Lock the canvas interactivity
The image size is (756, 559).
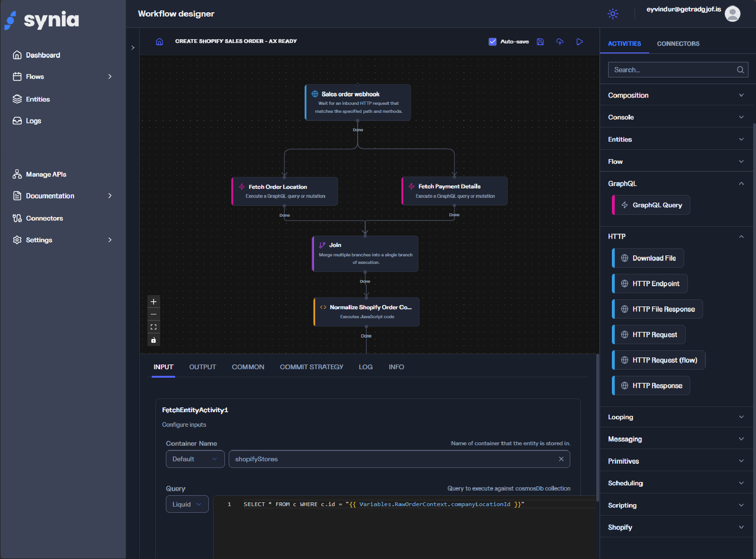(x=154, y=340)
